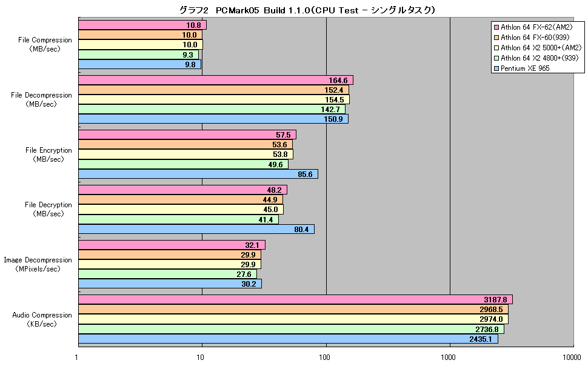Click the x-axis tick label 100
The image size is (588, 366).
tap(325, 357)
